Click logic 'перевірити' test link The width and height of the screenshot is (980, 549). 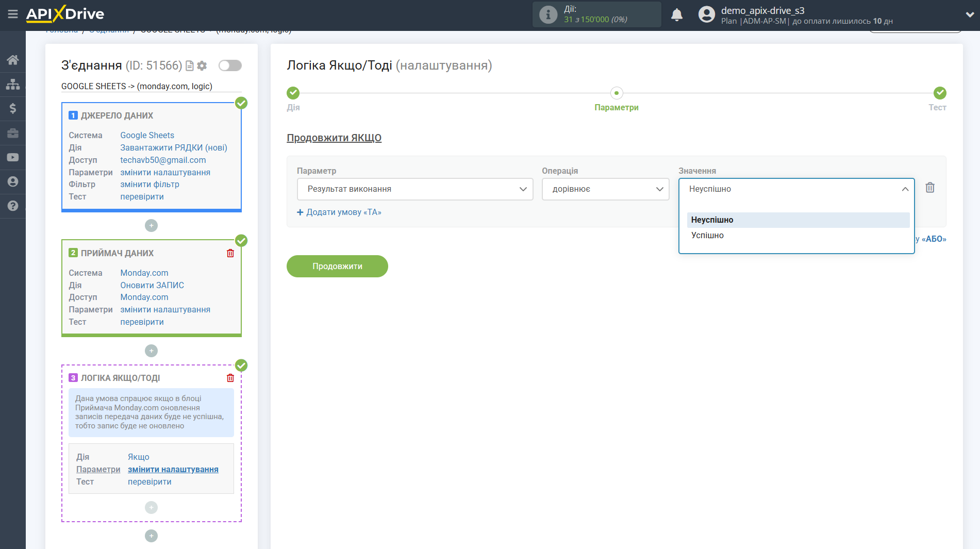pyautogui.click(x=150, y=482)
